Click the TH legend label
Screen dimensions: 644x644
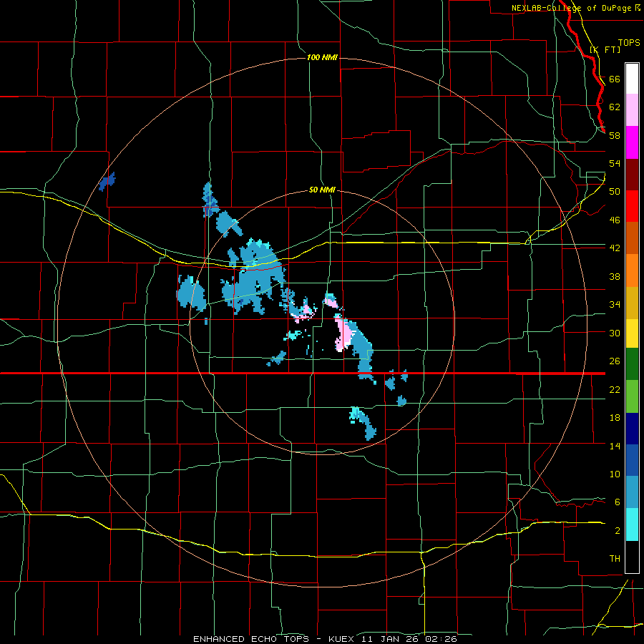pyautogui.click(x=615, y=559)
